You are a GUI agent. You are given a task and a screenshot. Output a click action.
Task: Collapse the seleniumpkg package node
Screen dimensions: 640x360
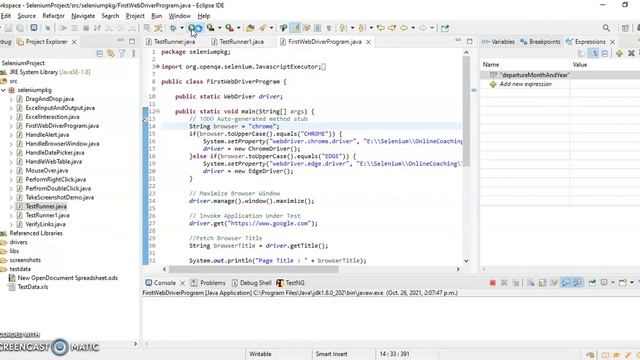point(3,90)
